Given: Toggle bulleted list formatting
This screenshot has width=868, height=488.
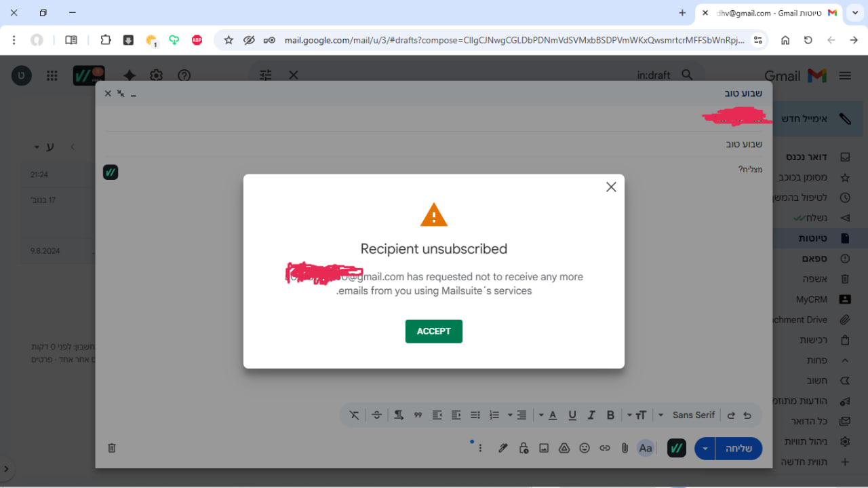Looking at the screenshot, I should click(475, 415).
